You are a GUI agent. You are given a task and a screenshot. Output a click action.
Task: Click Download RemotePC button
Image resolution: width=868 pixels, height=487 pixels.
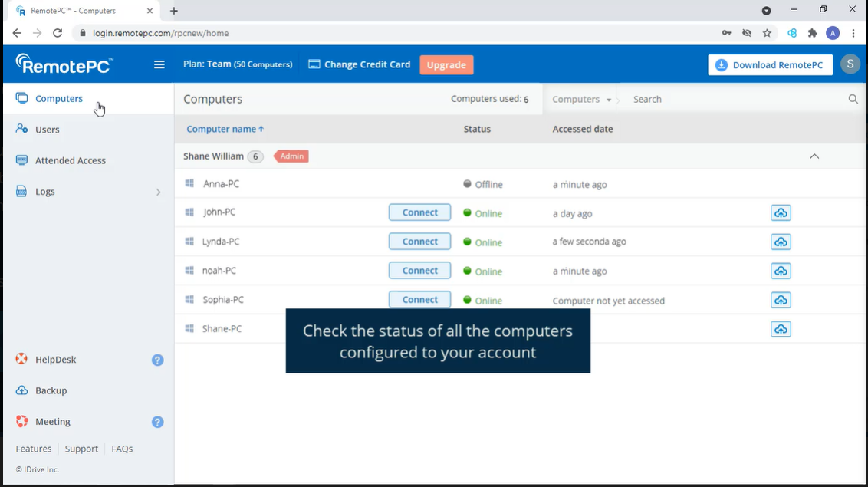point(770,64)
